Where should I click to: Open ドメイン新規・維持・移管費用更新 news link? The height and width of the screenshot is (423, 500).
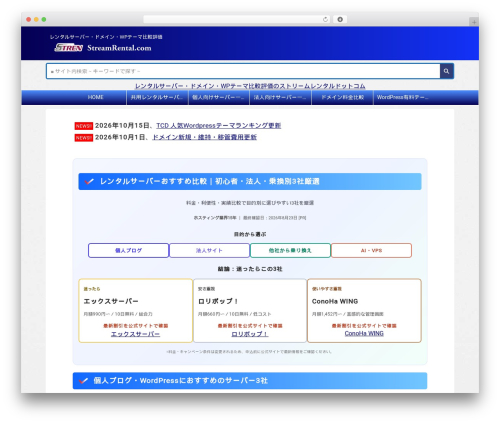click(x=204, y=137)
